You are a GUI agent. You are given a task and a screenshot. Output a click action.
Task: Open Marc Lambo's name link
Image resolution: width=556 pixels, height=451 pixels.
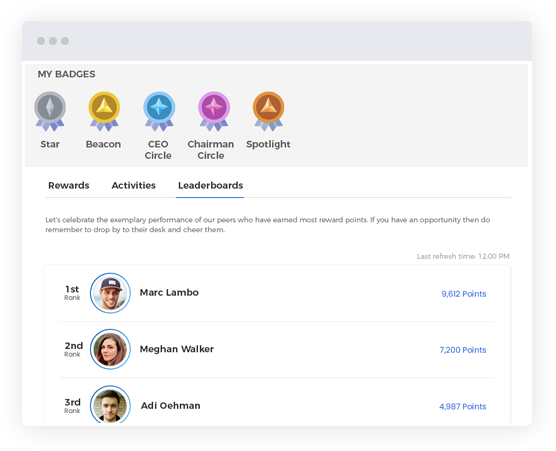[x=169, y=293]
